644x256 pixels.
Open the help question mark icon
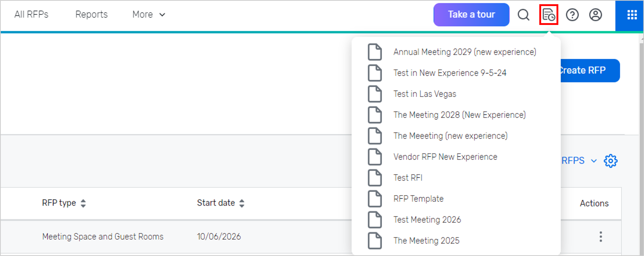click(572, 15)
